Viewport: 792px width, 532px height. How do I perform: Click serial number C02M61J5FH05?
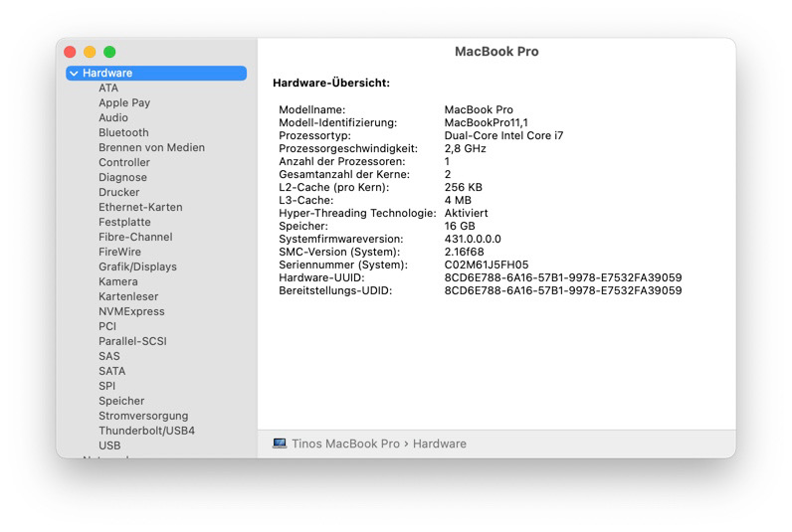pyautogui.click(x=487, y=265)
